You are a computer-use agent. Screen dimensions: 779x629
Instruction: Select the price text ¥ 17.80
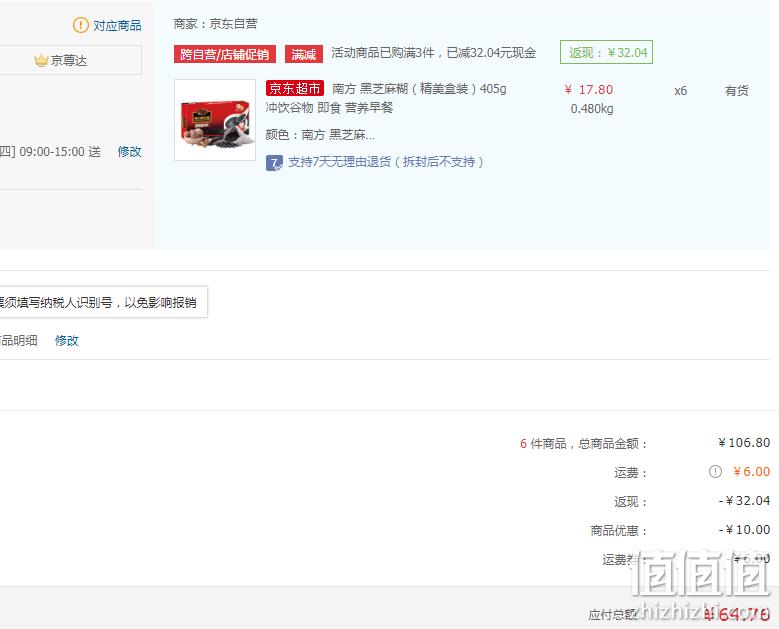(589, 89)
